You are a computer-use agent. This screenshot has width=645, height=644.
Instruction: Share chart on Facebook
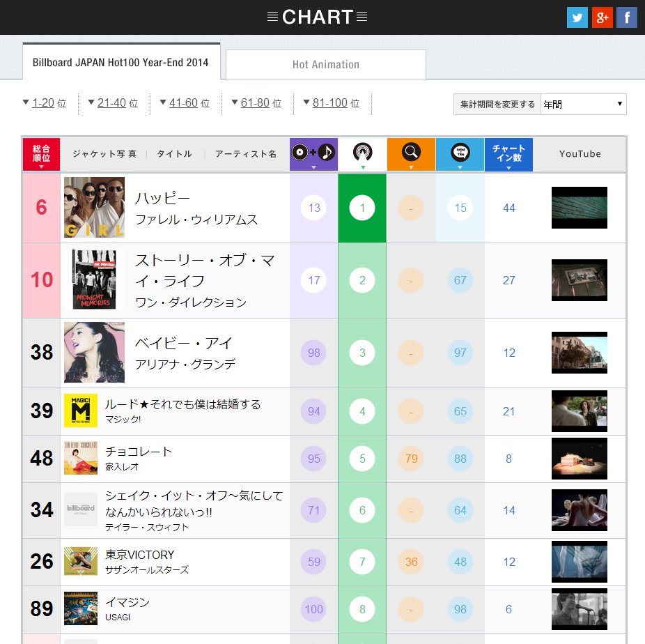(x=626, y=17)
